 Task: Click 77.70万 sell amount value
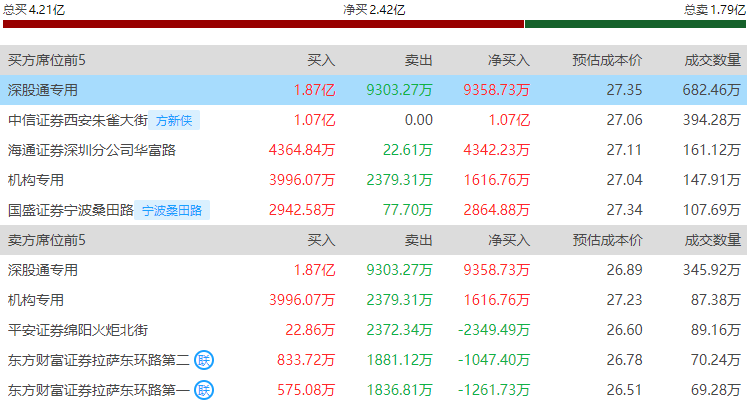pyautogui.click(x=408, y=210)
